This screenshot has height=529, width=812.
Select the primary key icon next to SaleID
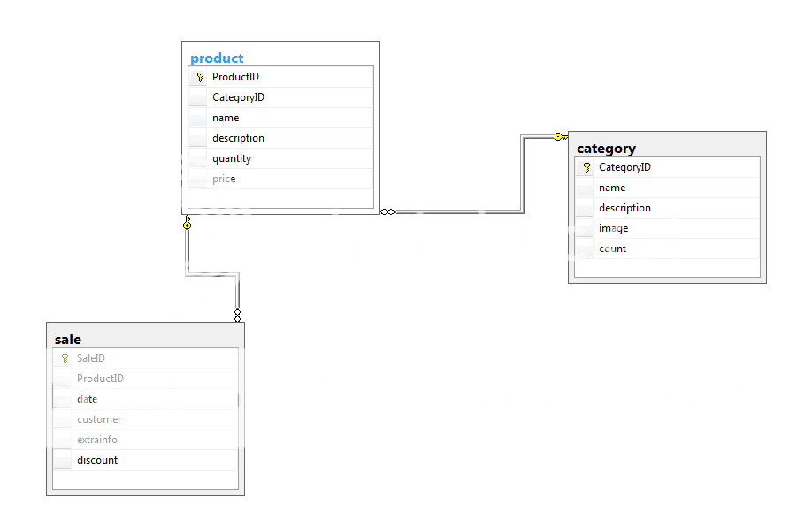click(x=63, y=357)
